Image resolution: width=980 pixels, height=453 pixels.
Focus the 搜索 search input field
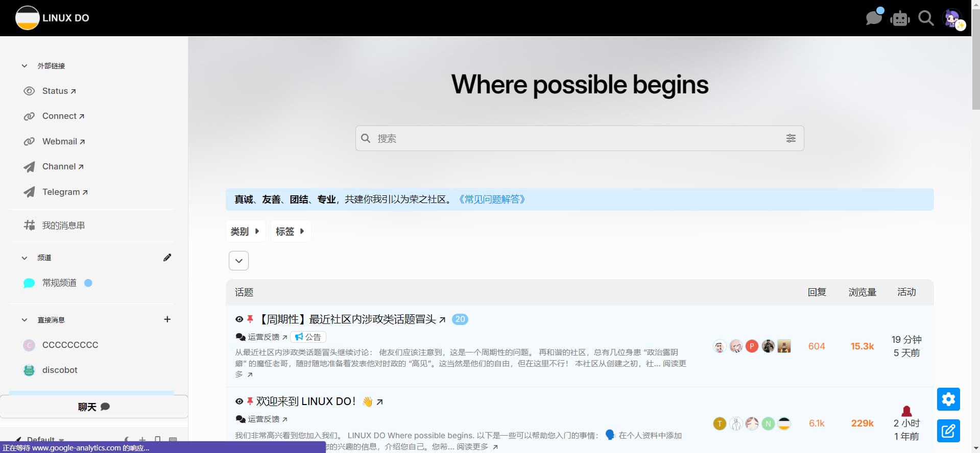point(580,138)
